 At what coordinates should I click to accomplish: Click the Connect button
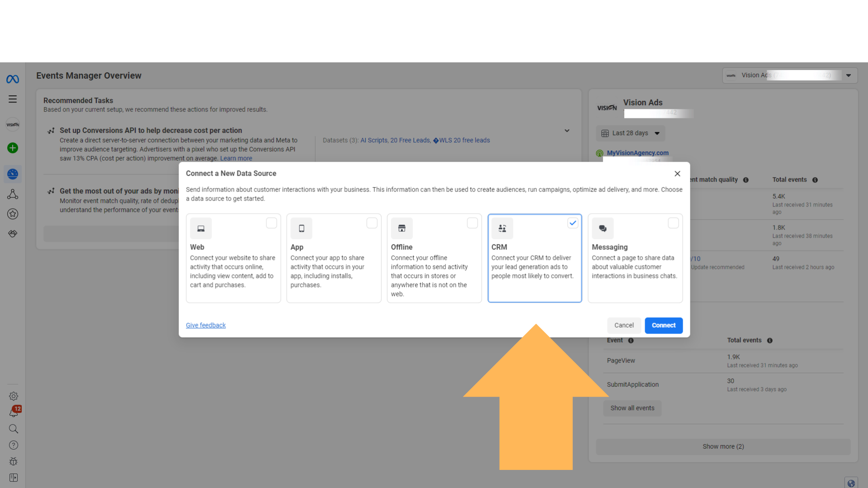(663, 325)
